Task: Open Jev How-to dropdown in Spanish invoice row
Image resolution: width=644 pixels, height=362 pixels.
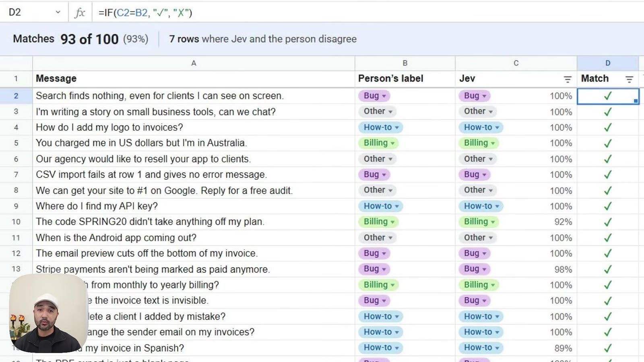Action: click(x=481, y=348)
